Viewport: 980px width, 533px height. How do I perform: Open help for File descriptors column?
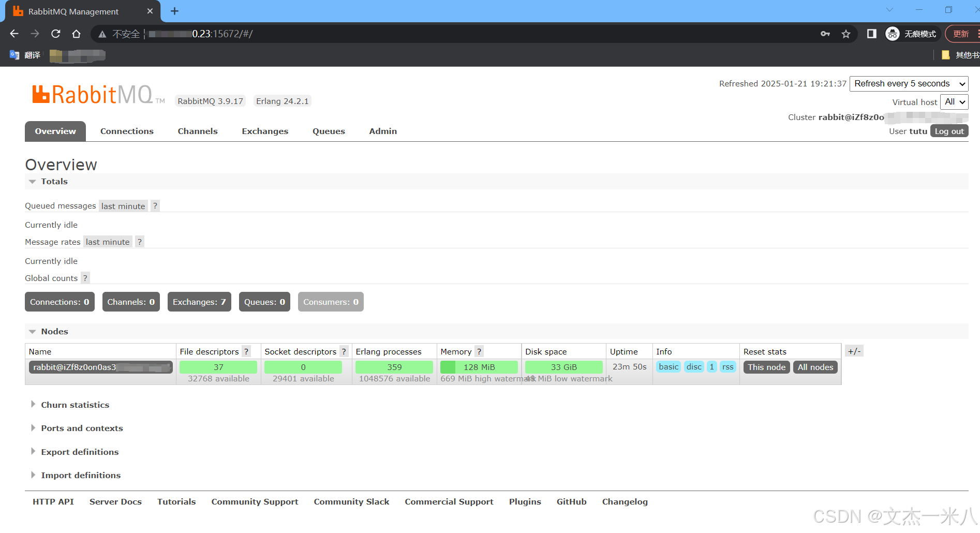pos(246,351)
